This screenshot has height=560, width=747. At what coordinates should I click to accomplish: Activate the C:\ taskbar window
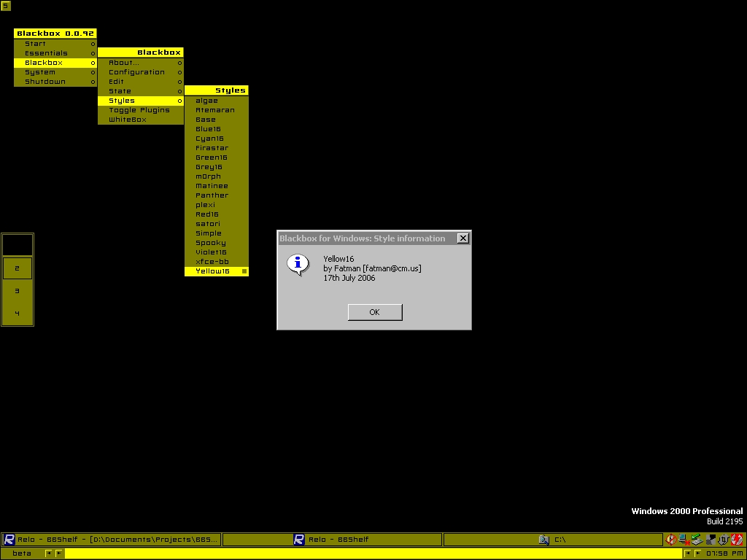pyautogui.click(x=553, y=540)
